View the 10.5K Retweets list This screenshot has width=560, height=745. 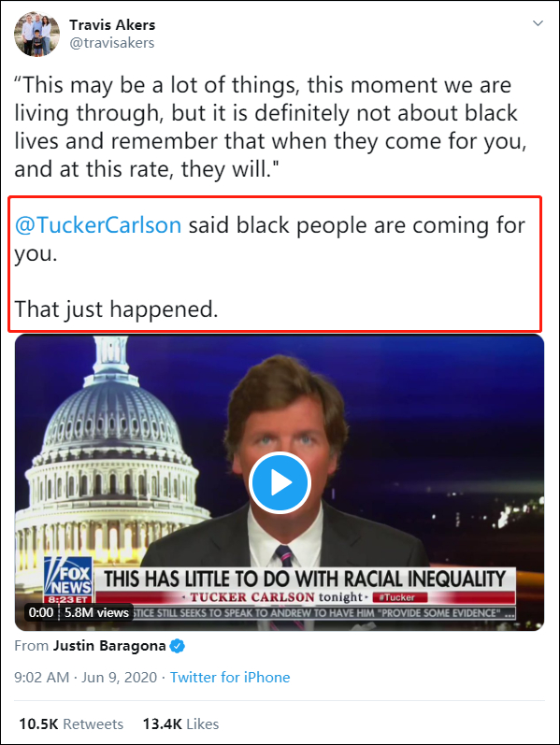tap(71, 724)
